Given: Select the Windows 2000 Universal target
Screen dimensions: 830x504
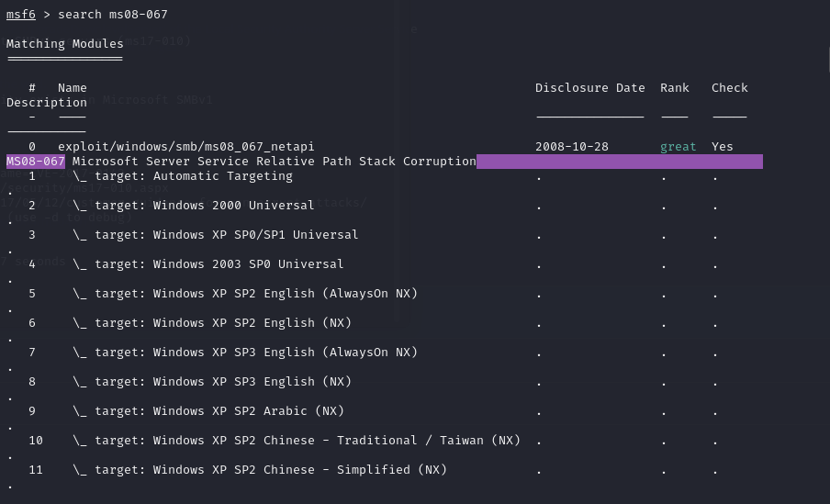Looking at the screenshot, I should tap(204, 206).
